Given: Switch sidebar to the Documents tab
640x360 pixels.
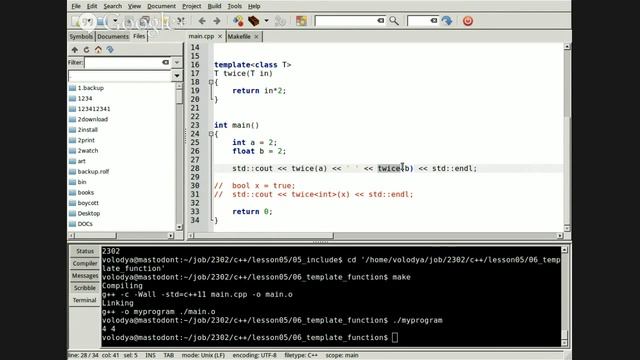Looking at the screenshot, I should click(x=113, y=36).
